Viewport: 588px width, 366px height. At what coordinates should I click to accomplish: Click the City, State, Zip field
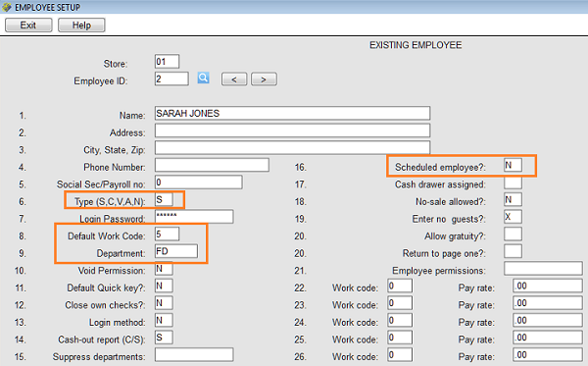coord(292,148)
